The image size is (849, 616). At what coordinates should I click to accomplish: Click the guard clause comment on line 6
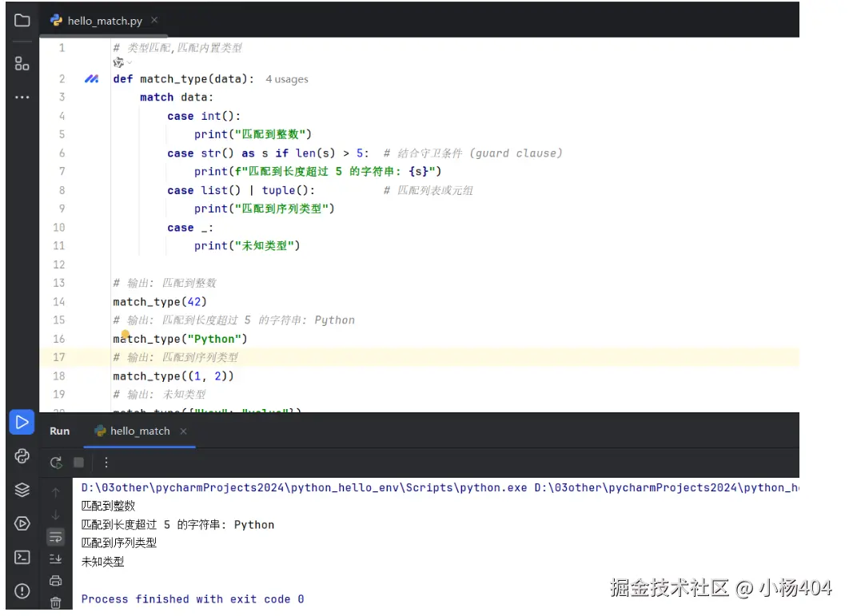point(472,153)
